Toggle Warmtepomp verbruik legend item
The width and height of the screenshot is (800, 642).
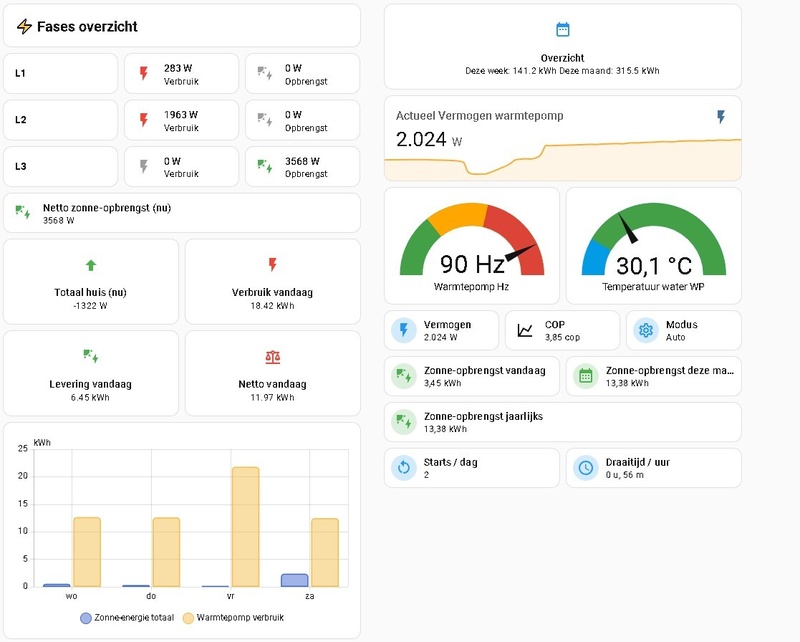point(233,618)
